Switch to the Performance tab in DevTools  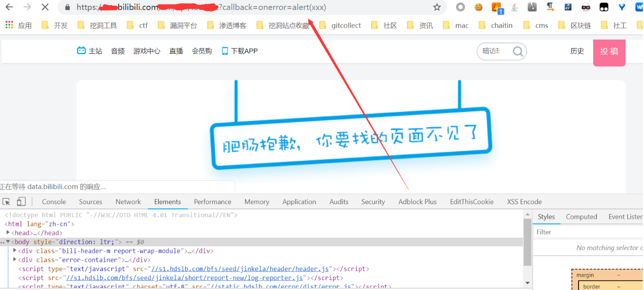[x=212, y=202]
